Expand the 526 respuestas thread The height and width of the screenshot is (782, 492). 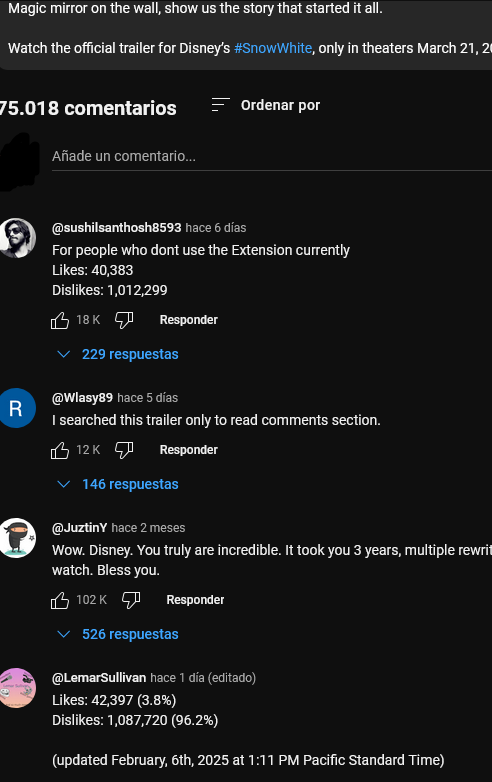pos(118,634)
